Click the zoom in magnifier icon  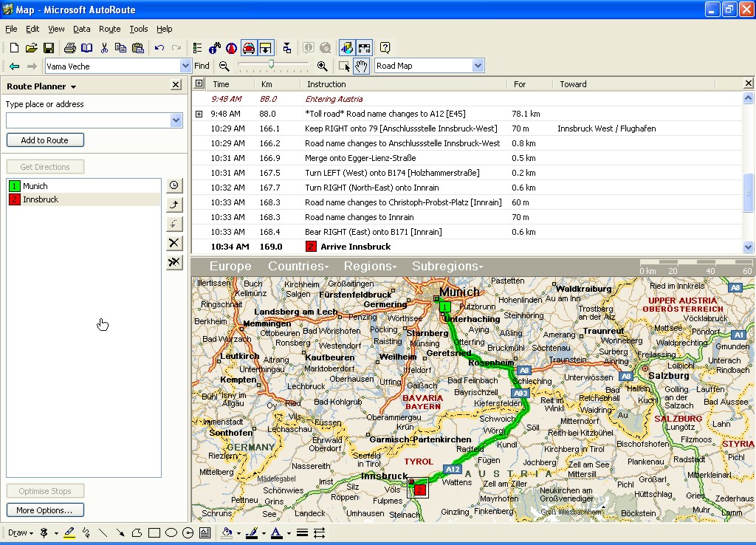[322, 66]
